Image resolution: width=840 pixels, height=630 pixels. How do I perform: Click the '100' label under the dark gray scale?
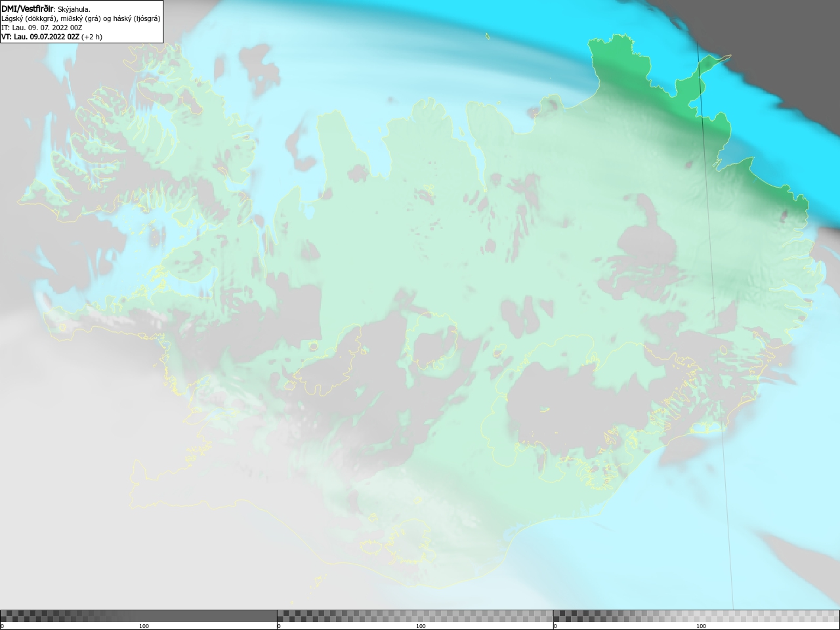(144, 626)
